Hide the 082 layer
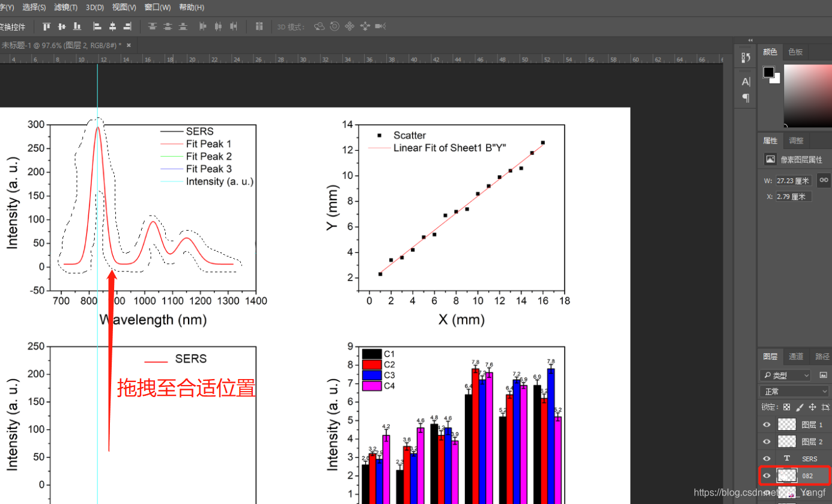 tap(767, 475)
